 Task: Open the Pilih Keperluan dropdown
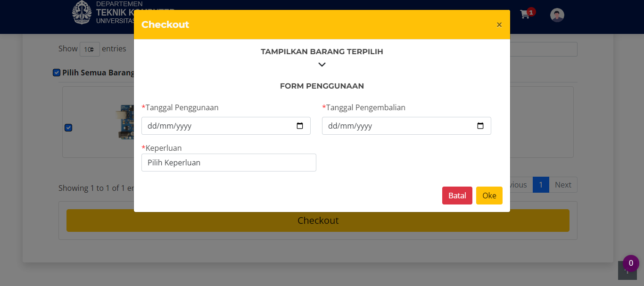click(229, 163)
